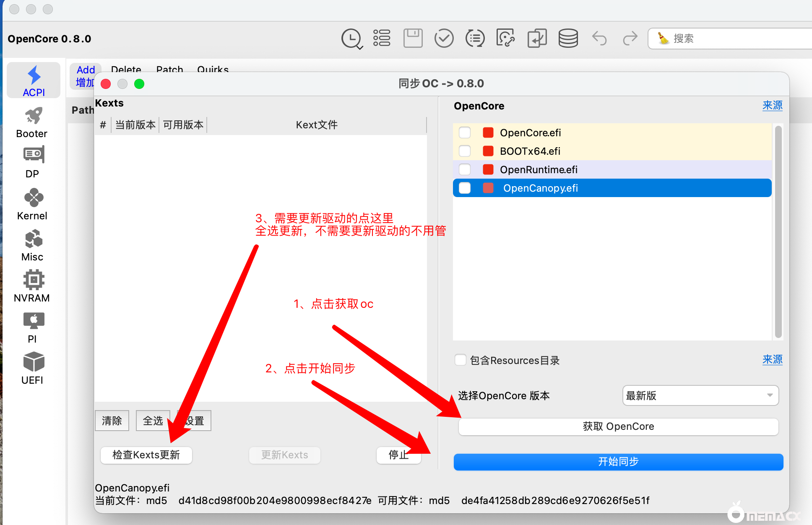Screen dimensions: 812x525
Task: Tick the BOOTx64.efi checkbox
Action: click(x=465, y=151)
